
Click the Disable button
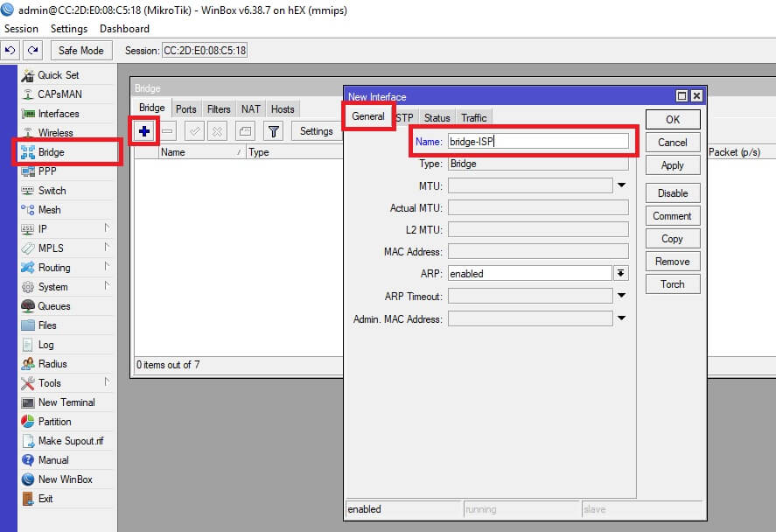673,193
